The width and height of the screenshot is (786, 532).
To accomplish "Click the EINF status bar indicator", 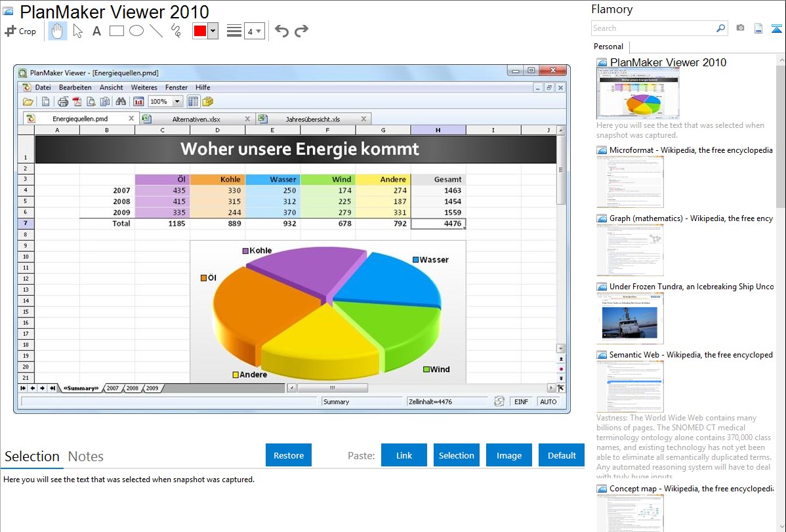I will coord(521,401).
